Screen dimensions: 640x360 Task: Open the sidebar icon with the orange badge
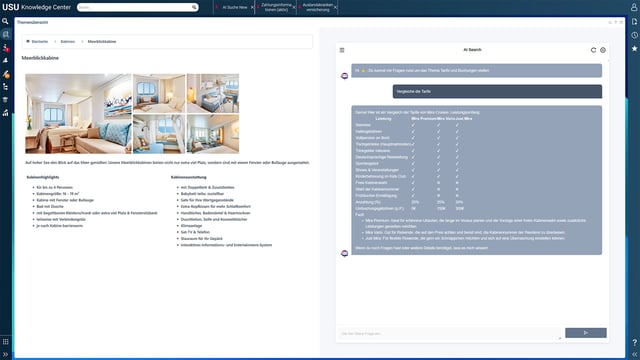5,74
